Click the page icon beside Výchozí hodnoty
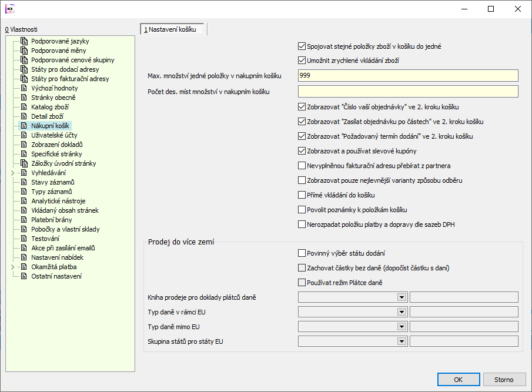The image size is (532, 392). pos(24,88)
